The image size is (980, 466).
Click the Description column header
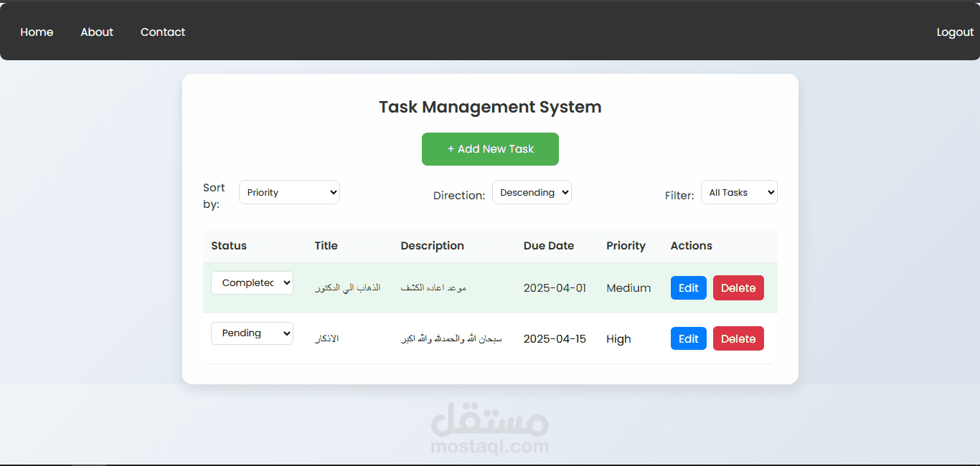coord(432,246)
